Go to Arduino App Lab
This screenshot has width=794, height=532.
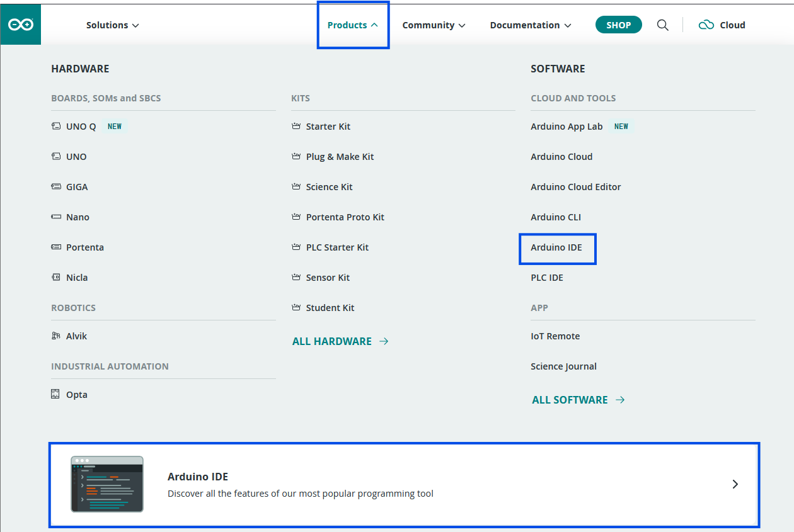(x=567, y=127)
